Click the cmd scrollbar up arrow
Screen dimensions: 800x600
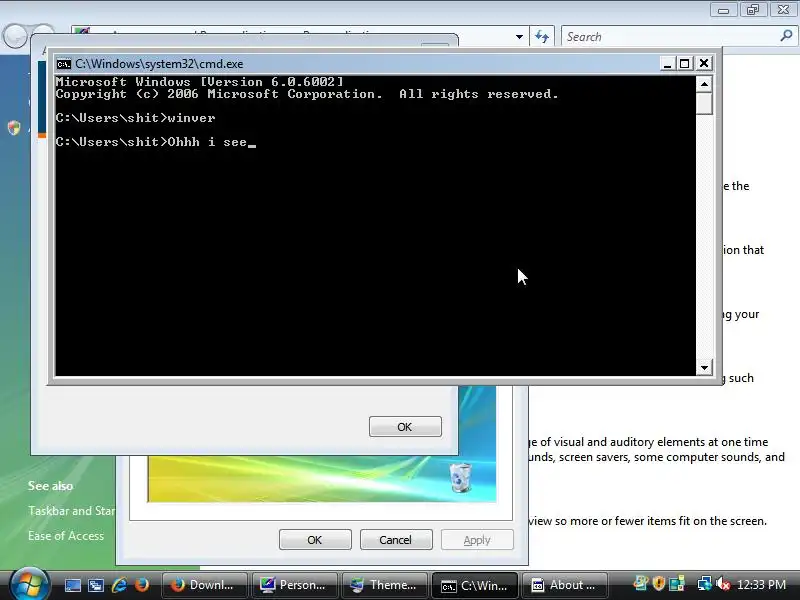pos(705,84)
